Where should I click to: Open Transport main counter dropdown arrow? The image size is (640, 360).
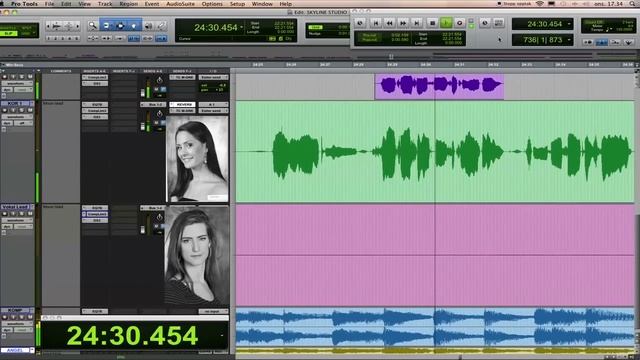point(569,24)
